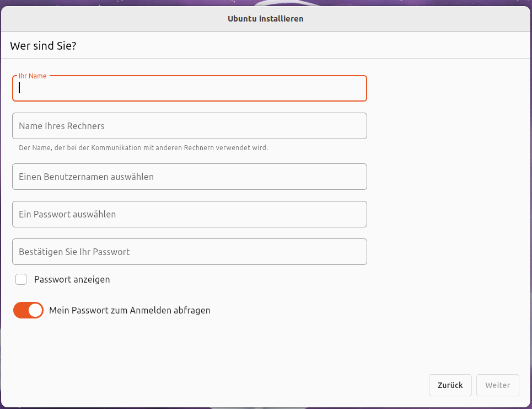Click the 'Ihr Name' input field
Image resolution: width=532 pixels, height=409 pixels.
tap(189, 88)
